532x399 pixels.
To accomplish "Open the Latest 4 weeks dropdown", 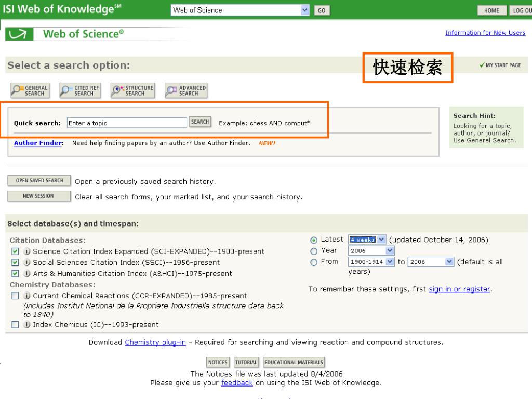I will click(x=367, y=240).
